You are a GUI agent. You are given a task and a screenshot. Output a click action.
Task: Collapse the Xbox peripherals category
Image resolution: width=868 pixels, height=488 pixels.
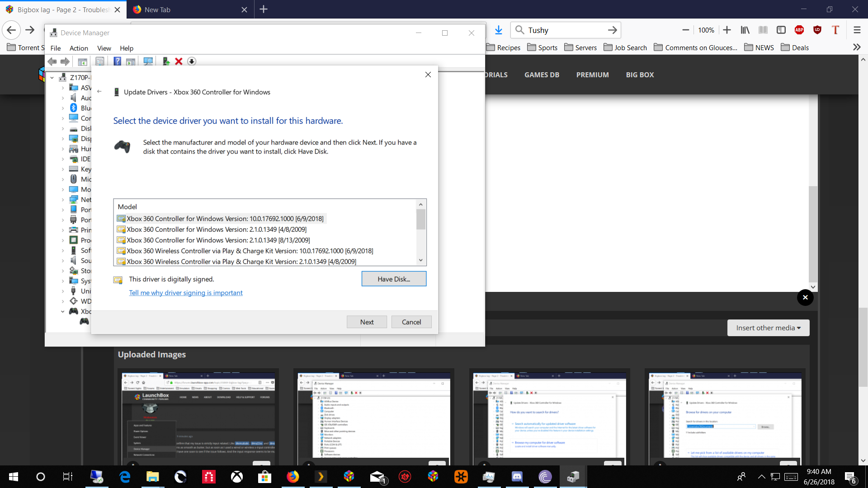click(63, 311)
